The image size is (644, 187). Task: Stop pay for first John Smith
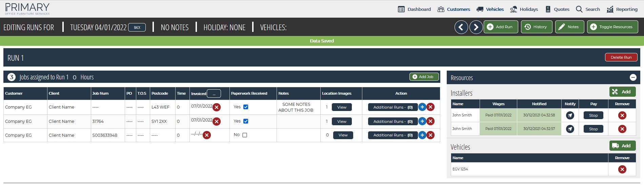click(593, 115)
